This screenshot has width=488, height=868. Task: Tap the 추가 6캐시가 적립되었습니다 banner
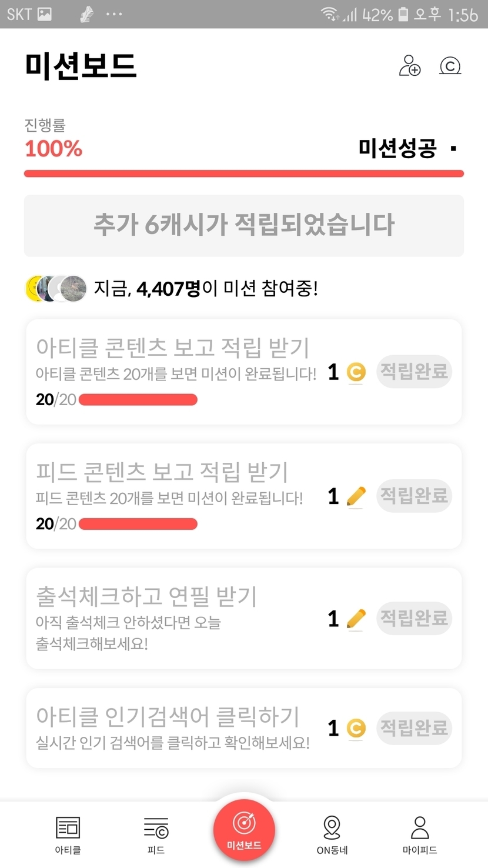click(244, 225)
